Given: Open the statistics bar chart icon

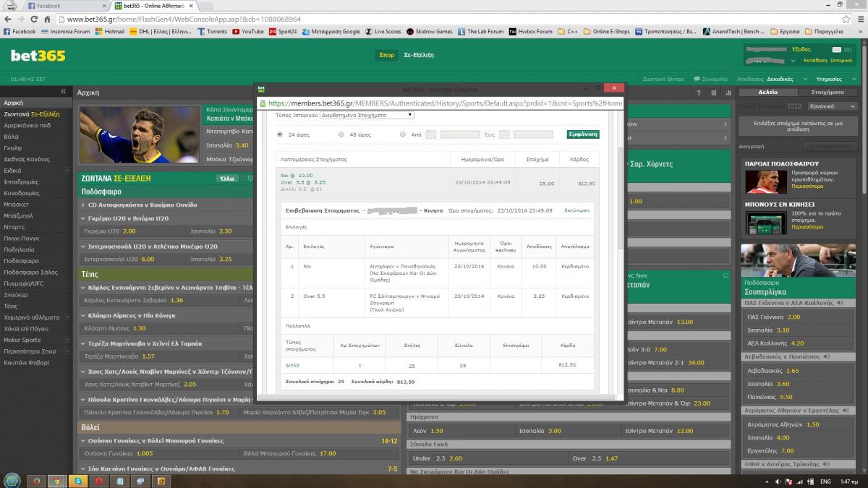Looking at the screenshot, I should click(x=728, y=93).
